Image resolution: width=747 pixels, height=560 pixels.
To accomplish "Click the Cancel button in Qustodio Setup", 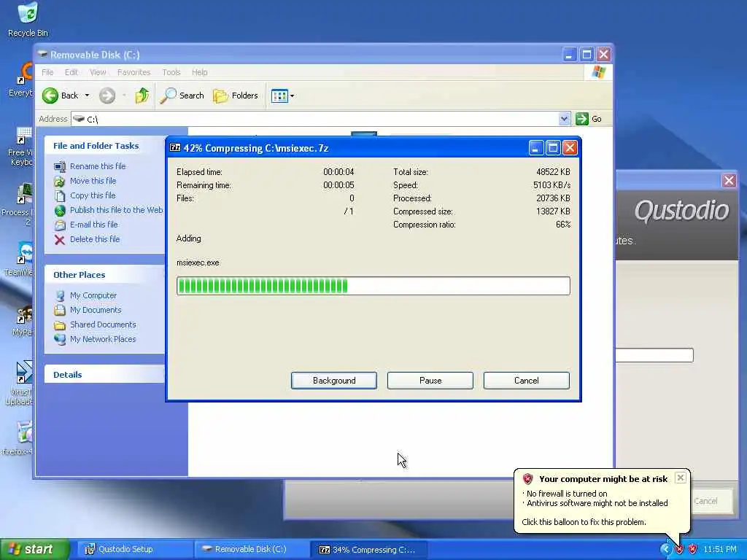I will coord(705,501).
